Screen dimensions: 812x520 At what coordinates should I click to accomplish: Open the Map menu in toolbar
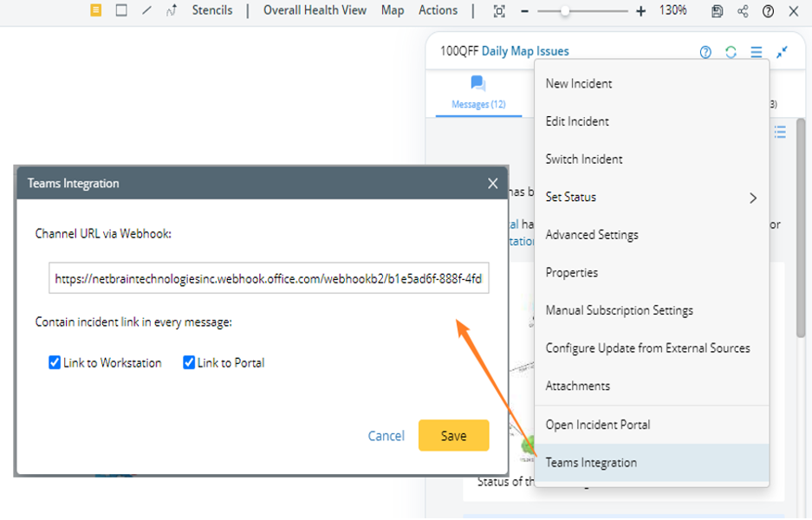(x=393, y=10)
